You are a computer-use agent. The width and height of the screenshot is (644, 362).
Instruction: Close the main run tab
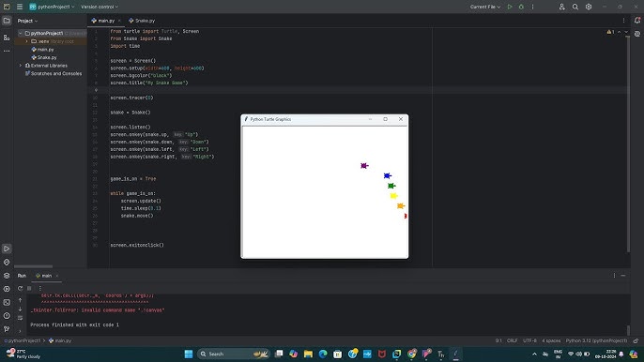[56, 276]
